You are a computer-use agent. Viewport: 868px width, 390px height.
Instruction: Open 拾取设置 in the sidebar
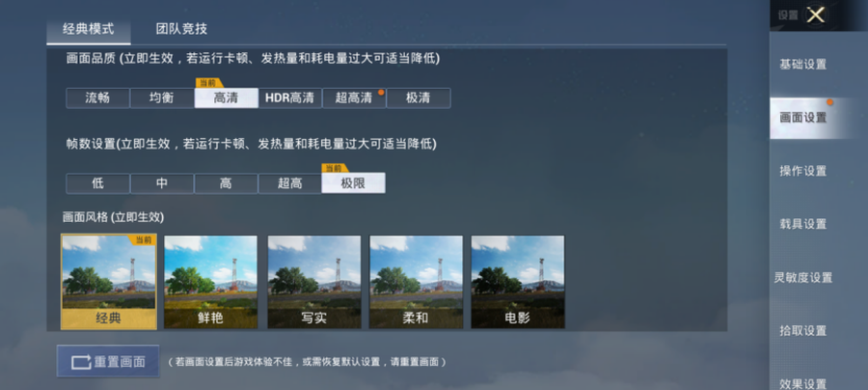coord(803,331)
